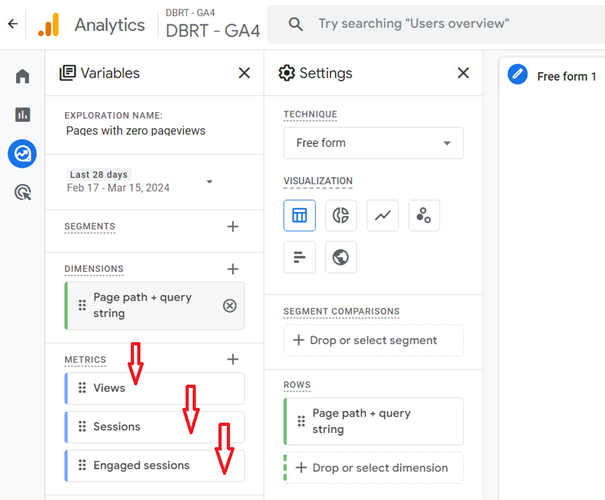Image resolution: width=605 pixels, height=500 pixels.
Task: Close the Settings panel
Action: point(463,73)
